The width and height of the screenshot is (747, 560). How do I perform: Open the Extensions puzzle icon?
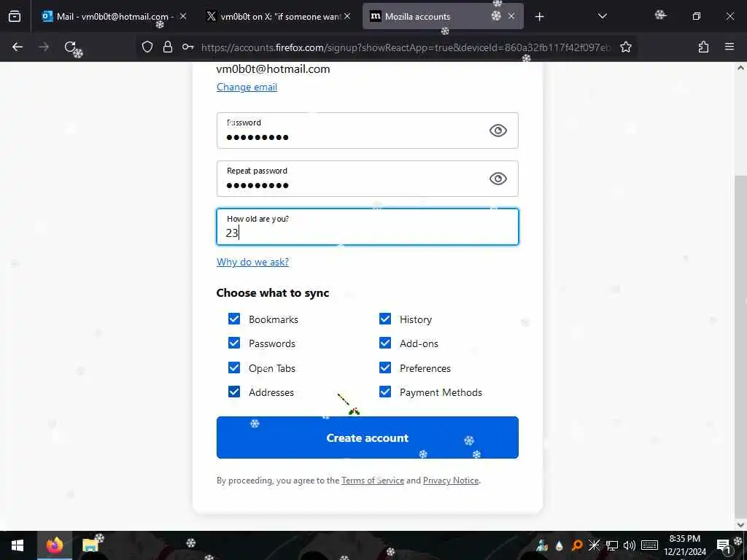[x=703, y=47]
